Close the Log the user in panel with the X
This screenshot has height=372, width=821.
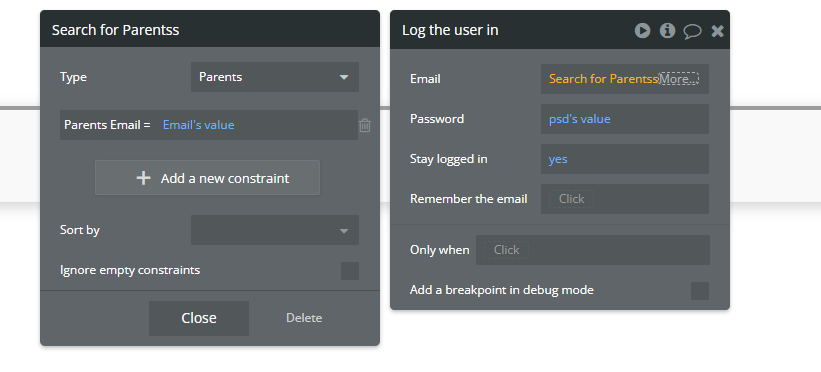[717, 31]
